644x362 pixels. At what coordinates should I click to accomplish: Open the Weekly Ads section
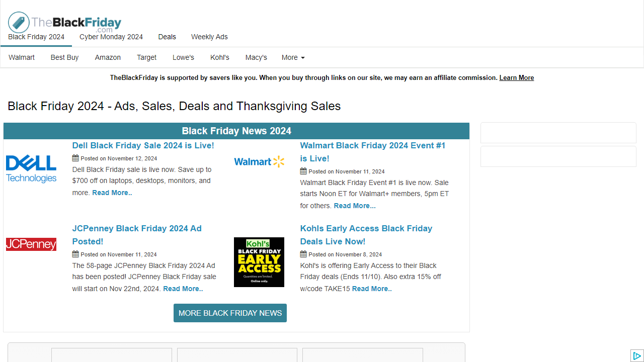(209, 37)
